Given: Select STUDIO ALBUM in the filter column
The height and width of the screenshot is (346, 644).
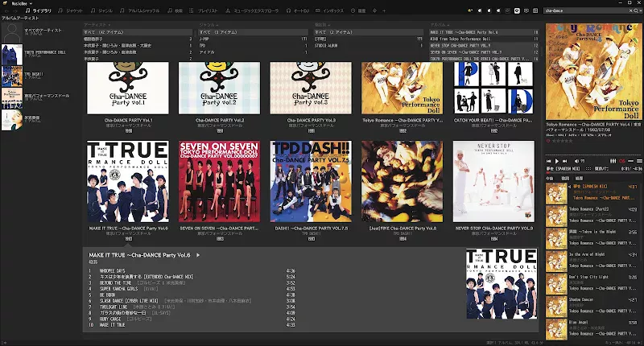Looking at the screenshot, I should click(369, 46).
